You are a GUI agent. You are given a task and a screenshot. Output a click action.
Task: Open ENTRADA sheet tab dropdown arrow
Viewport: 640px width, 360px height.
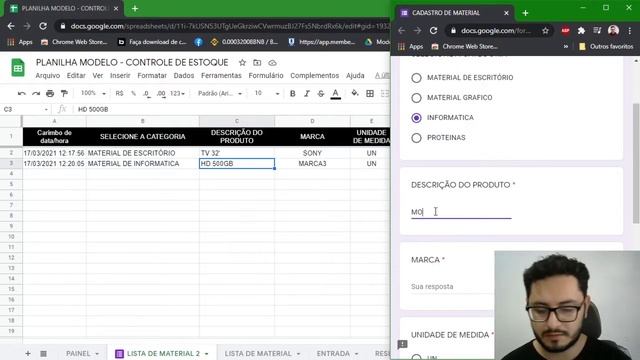point(356,353)
